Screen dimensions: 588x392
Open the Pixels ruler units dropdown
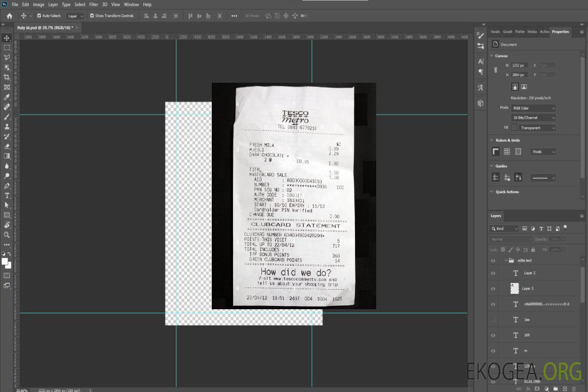coord(543,152)
